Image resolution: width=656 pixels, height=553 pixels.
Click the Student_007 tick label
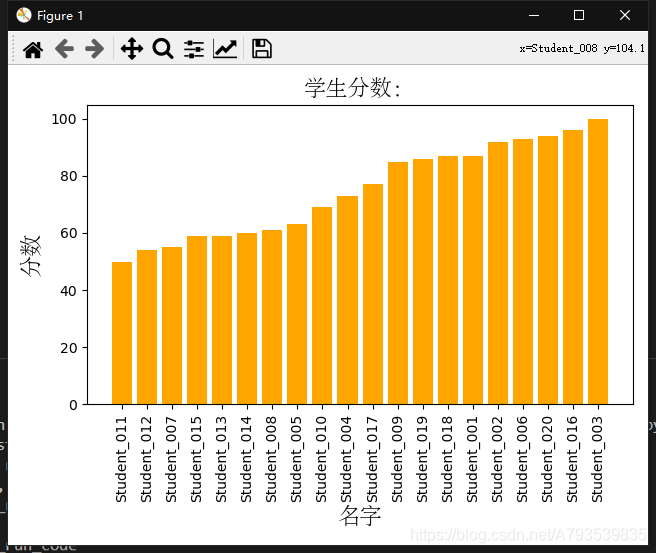[171, 459]
